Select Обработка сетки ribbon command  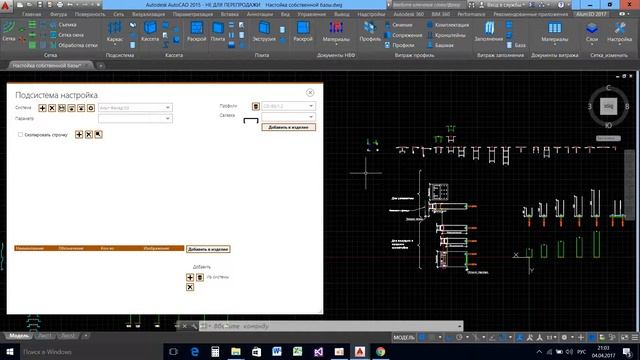click(73, 45)
